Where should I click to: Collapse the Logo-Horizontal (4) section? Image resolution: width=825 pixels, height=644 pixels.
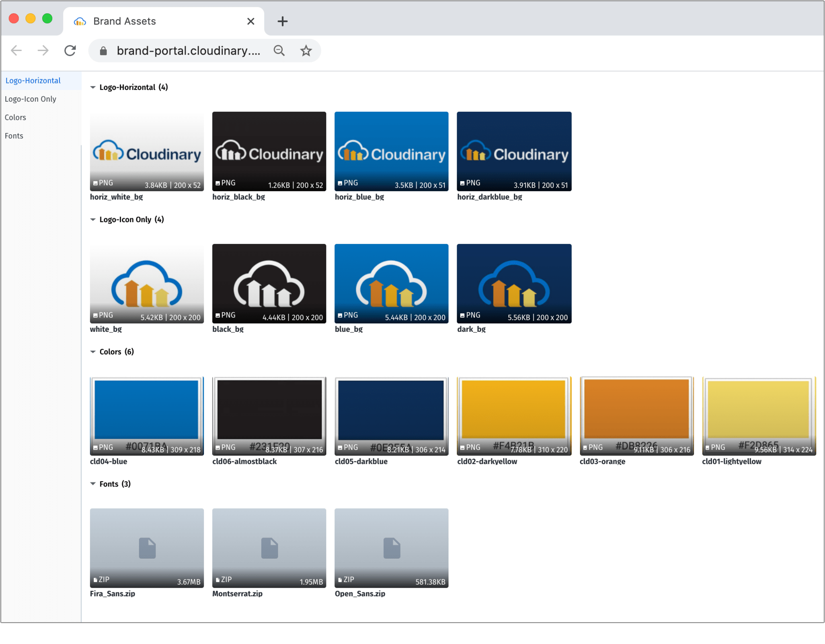pyautogui.click(x=93, y=87)
